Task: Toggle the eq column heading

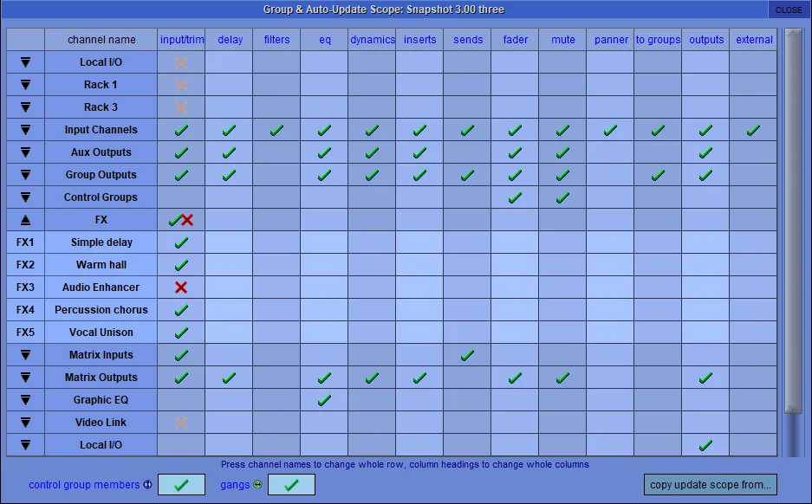Action: (x=325, y=39)
